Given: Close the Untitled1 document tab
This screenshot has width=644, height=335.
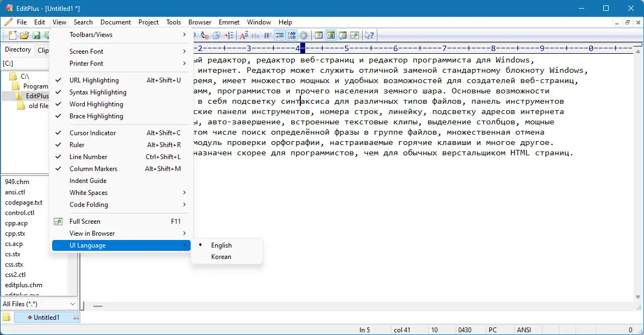Looking at the screenshot, I should pos(76,317).
